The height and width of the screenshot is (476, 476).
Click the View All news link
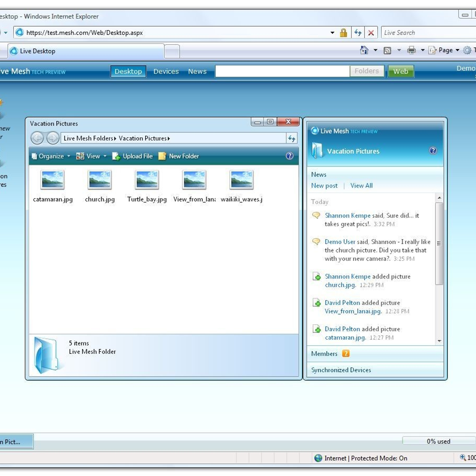click(x=361, y=186)
